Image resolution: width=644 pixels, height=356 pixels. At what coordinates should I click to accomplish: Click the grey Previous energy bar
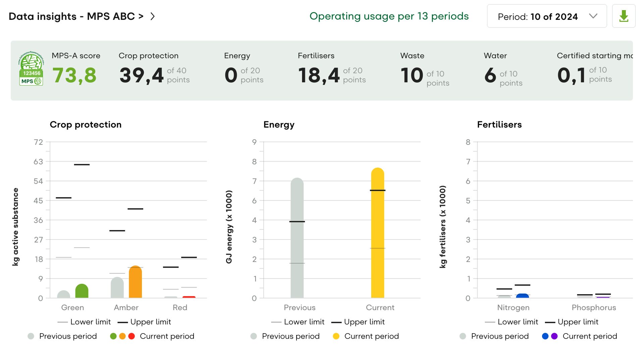click(297, 238)
